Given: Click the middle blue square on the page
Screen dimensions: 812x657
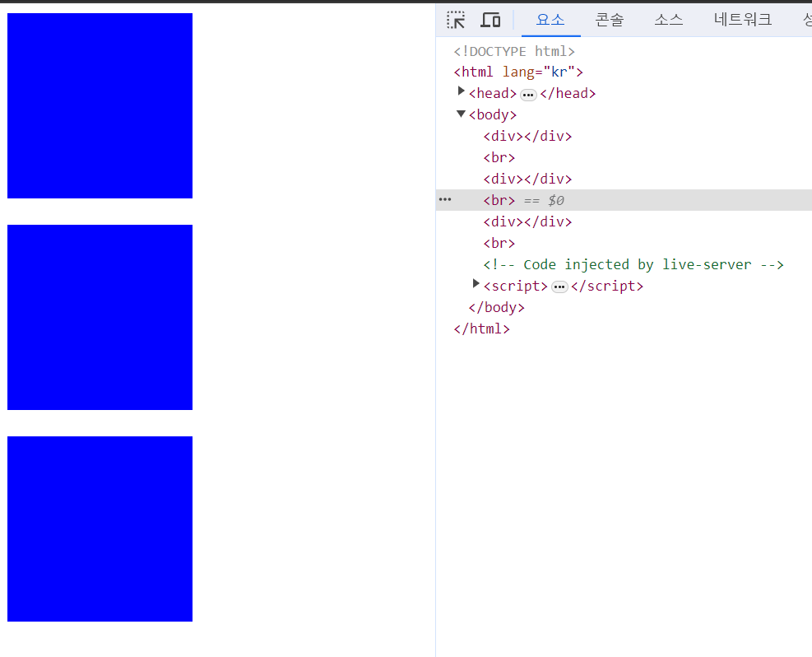Looking at the screenshot, I should [100, 317].
